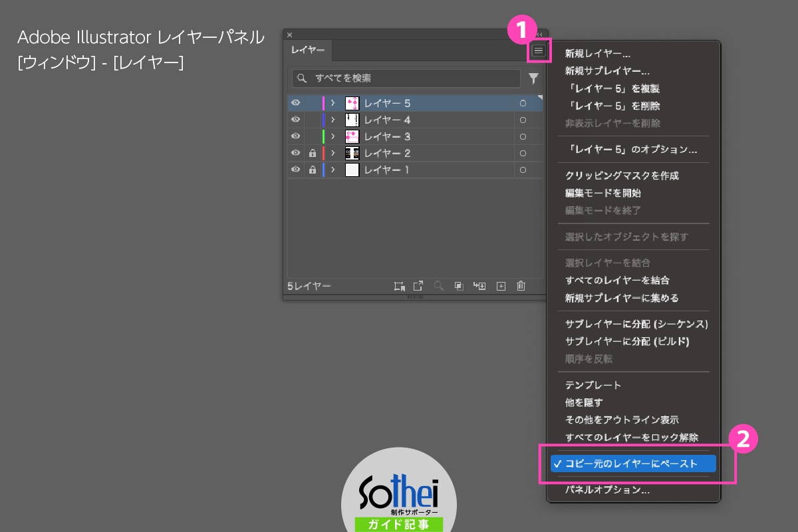This screenshot has width=798, height=532.
Task: Create a new layer with the plus icon
Action: coord(500,286)
